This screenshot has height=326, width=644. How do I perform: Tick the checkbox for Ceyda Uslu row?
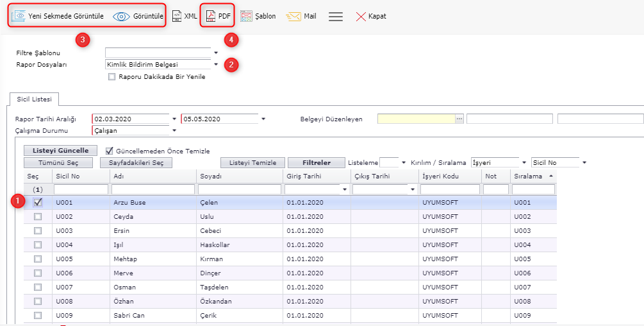point(38,217)
